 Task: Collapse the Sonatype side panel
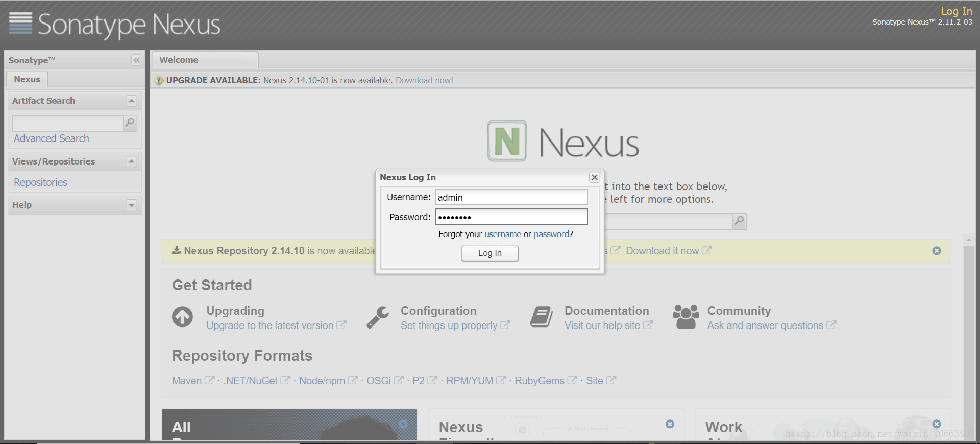tap(136, 60)
